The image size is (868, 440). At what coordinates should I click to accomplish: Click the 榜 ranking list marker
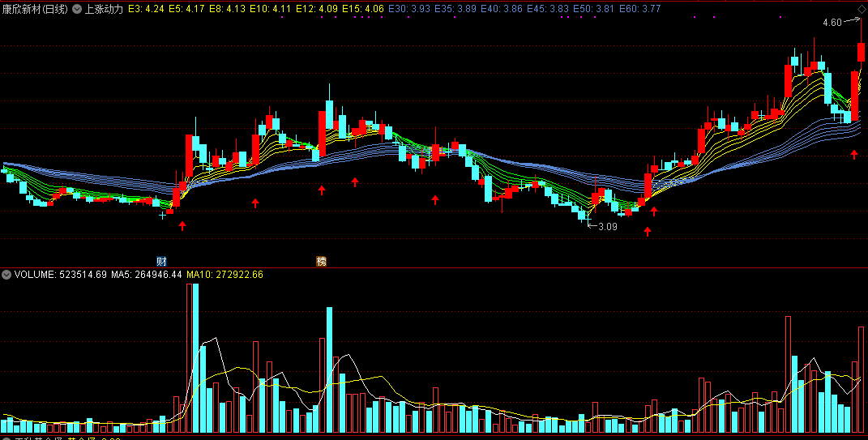(321, 261)
